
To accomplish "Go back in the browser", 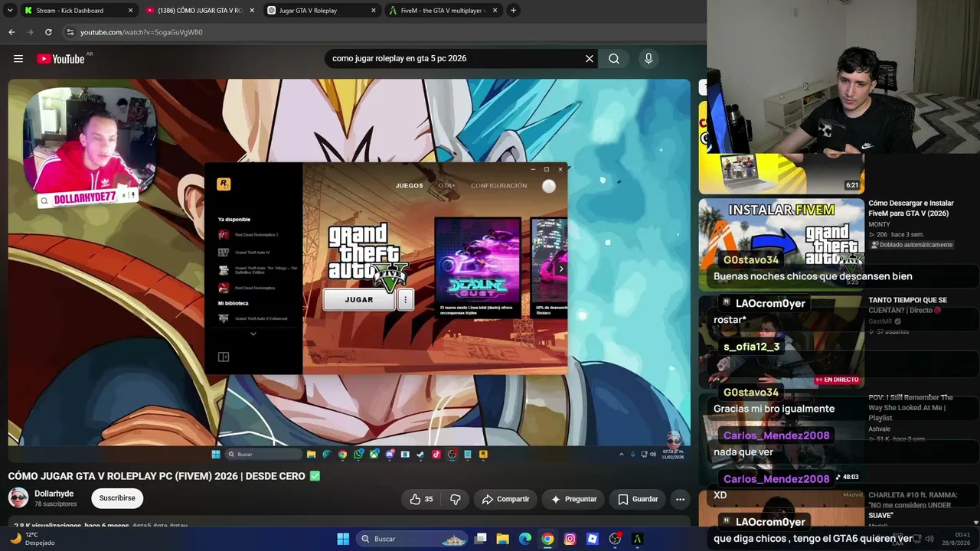I will click(11, 32).
